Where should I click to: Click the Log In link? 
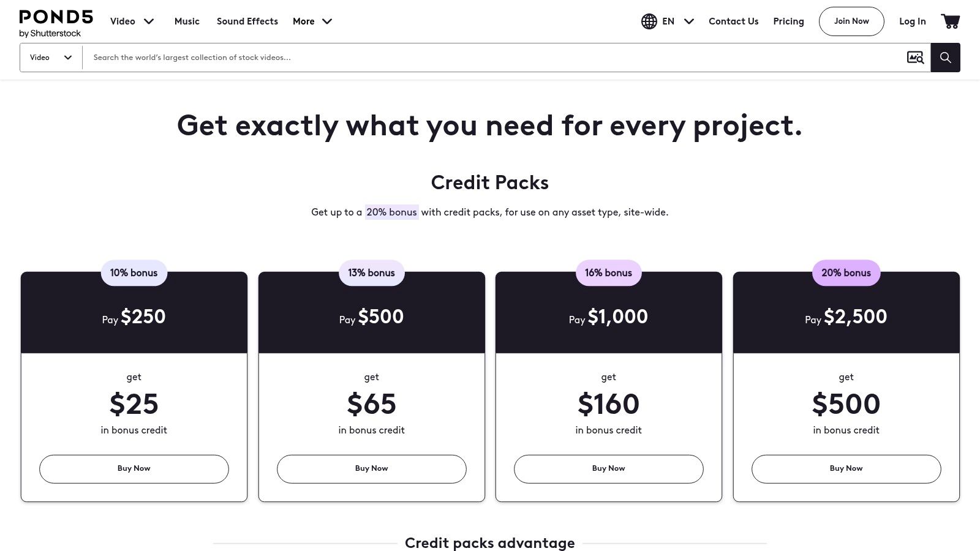coord(912,21)
